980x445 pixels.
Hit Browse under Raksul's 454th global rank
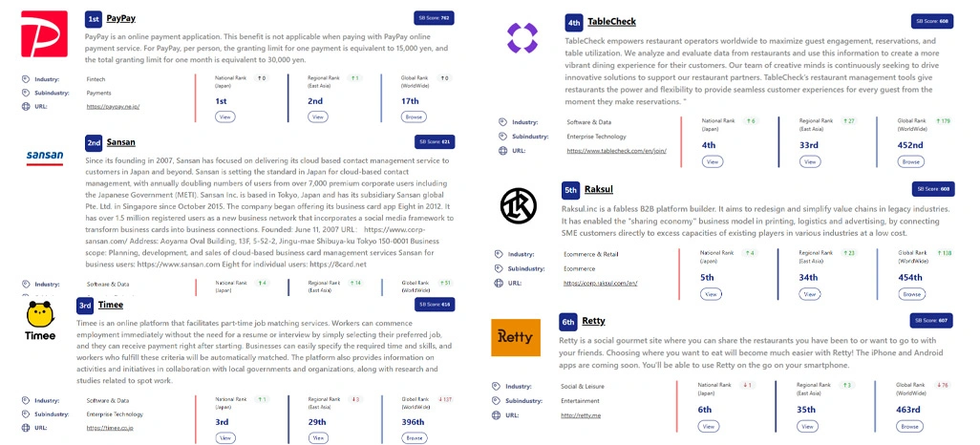point(911,294)
